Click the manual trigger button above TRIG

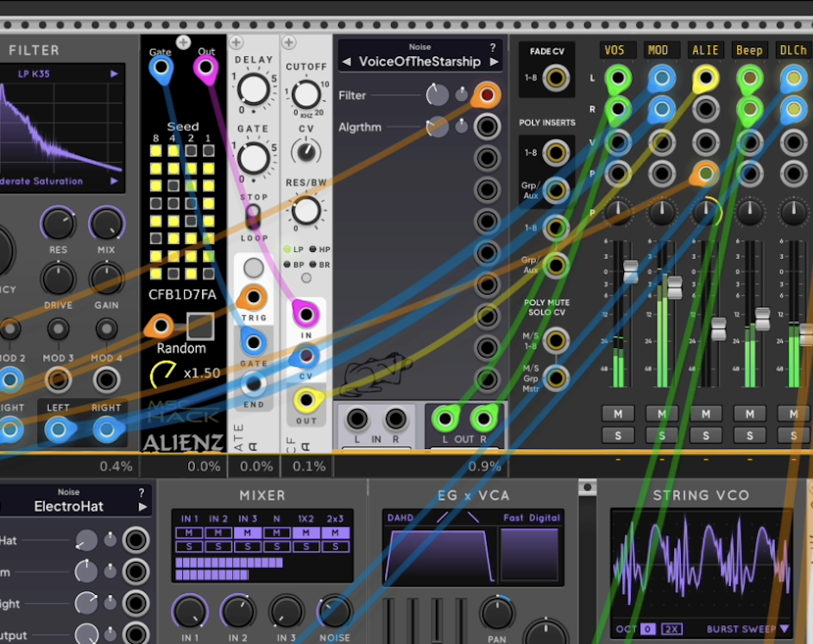[x=253, y=268]
